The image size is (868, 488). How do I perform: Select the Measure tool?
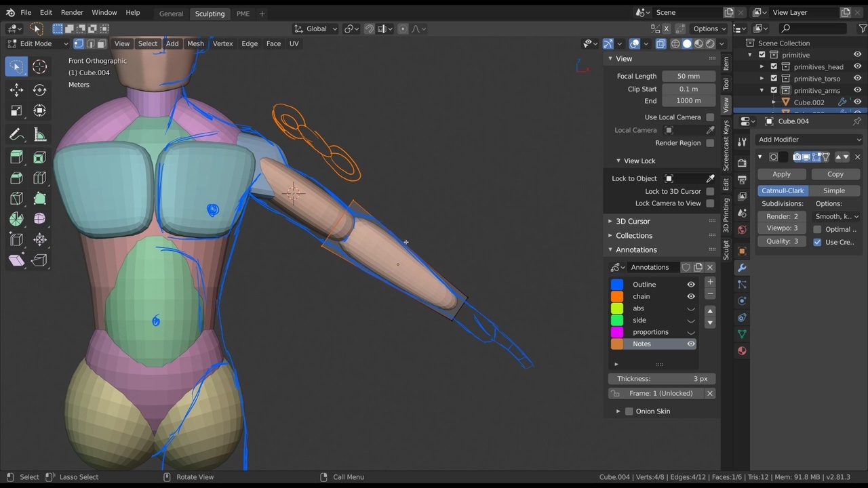(39, 133)
